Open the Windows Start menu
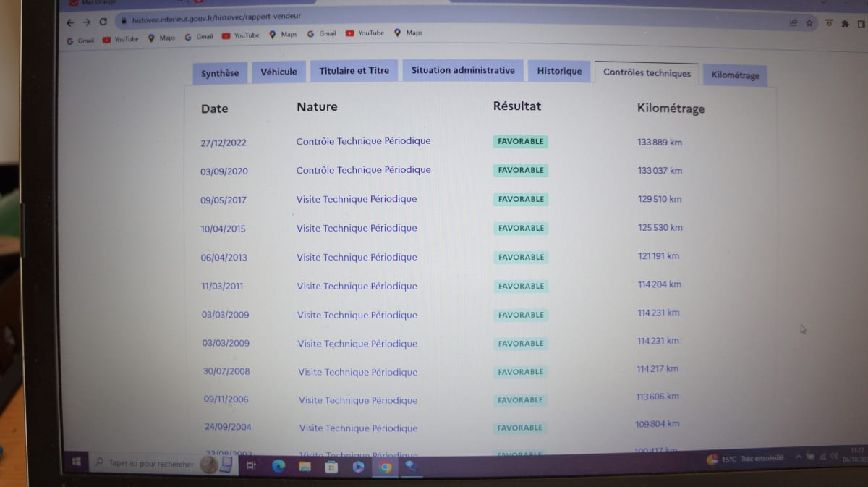 75,462
